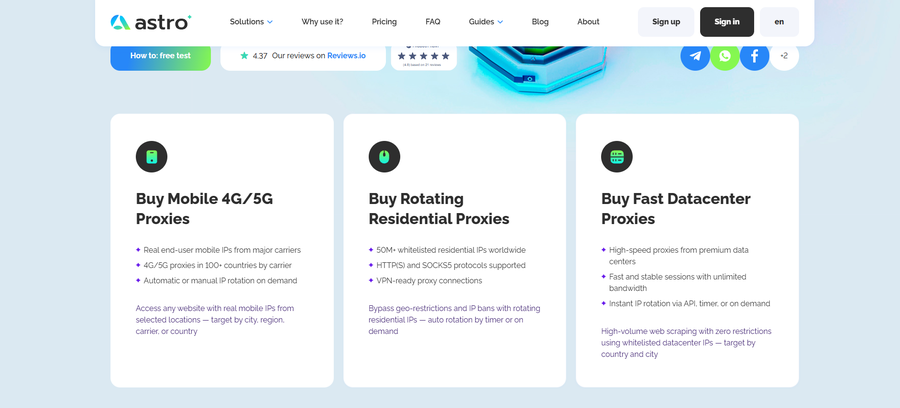The height and width of the screenshot is (408, 900).
Task: Open the Telegram share icon
Action: (x=695, y=56)
